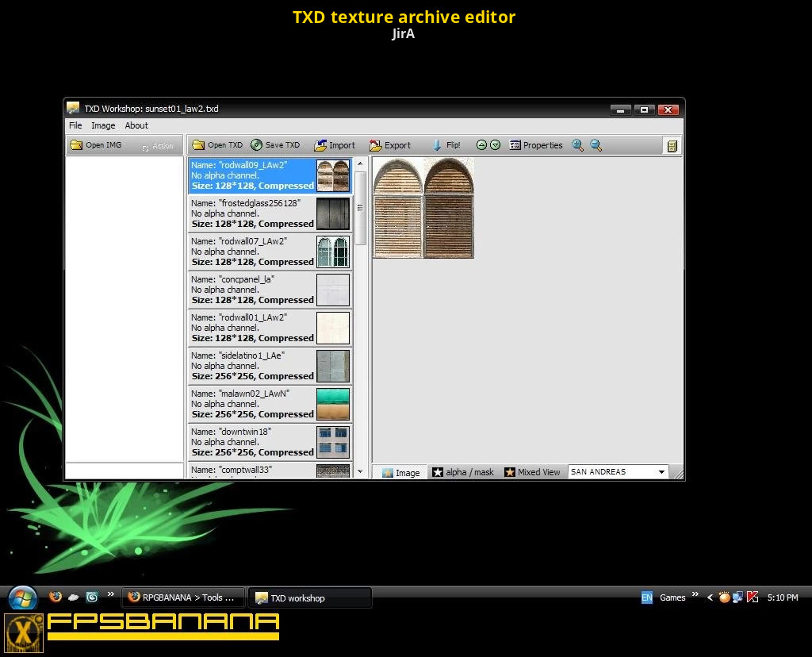Viewport: 812px width, 657px height.
Task: Click the Open IMG button
Action: point(95,145)
